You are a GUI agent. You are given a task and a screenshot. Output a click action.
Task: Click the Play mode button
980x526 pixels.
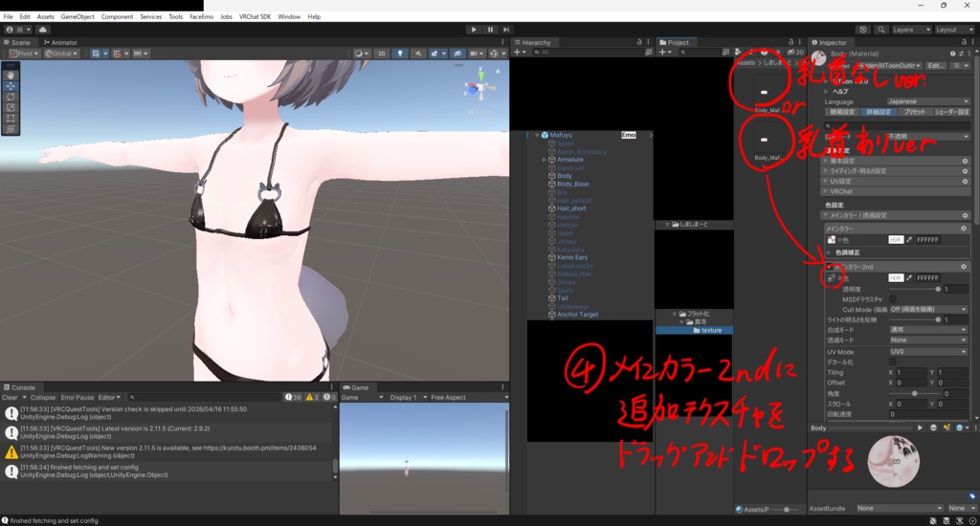coord(474,30)
